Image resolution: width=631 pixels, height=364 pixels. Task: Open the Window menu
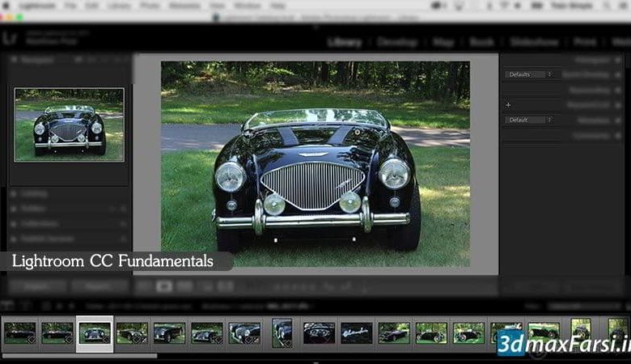[248, 6]
